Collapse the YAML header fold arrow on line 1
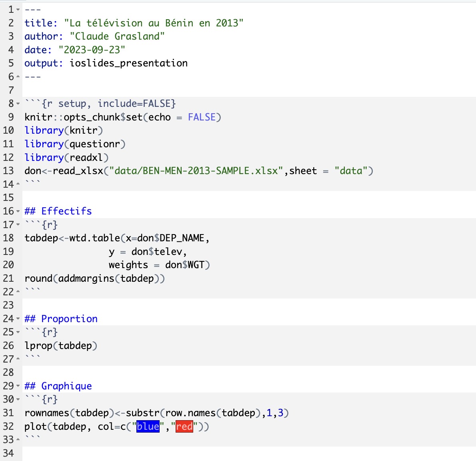 click(18, 10)
